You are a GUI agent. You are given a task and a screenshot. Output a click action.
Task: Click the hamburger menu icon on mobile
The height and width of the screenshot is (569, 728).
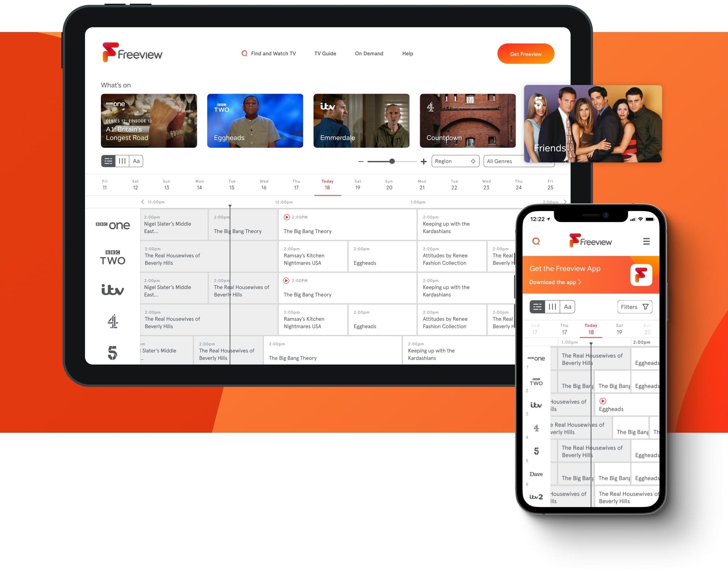pos(646,241)
